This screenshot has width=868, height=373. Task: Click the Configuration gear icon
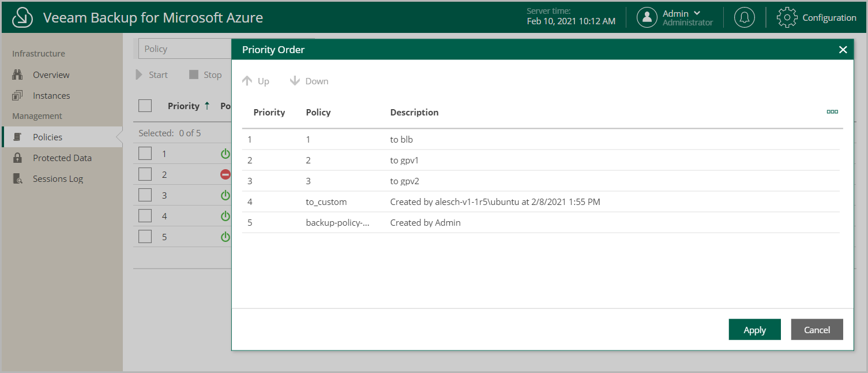(787, 17)
